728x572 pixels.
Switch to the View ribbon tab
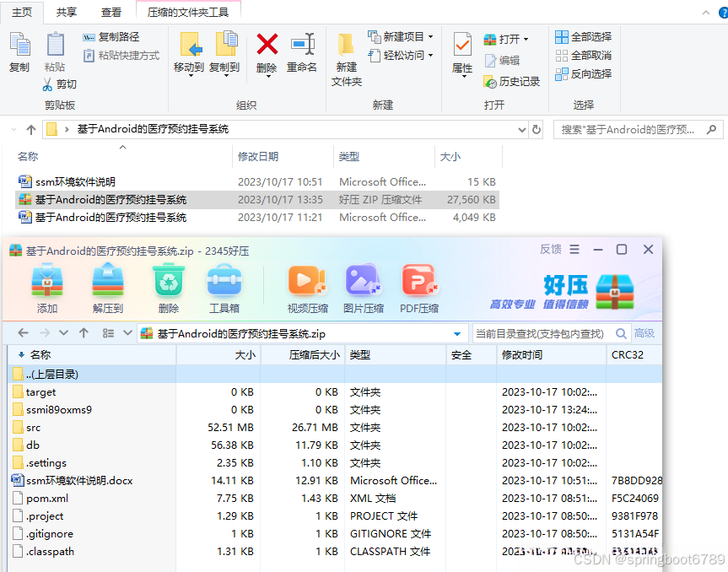tap(111, 13)
